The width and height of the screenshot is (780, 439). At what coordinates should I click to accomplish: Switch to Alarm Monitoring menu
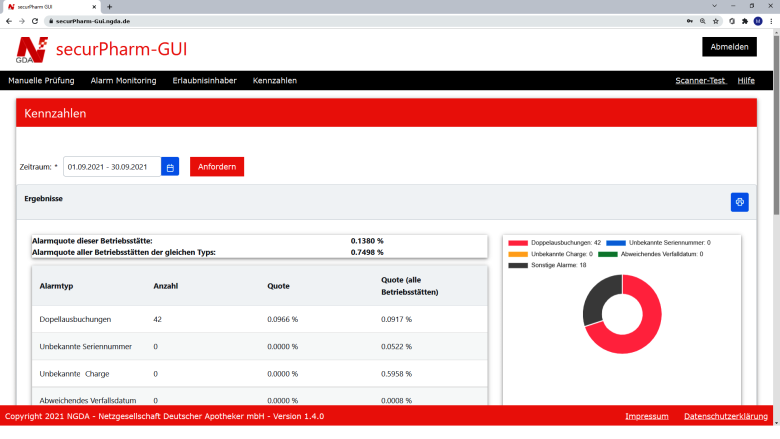[x=123, y=80]
